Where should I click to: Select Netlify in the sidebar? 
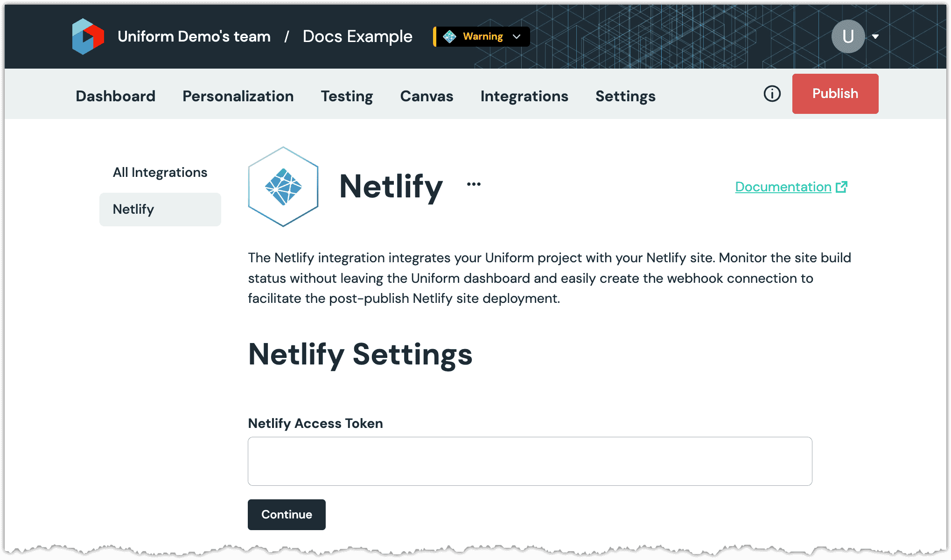(x=160, y=210)
